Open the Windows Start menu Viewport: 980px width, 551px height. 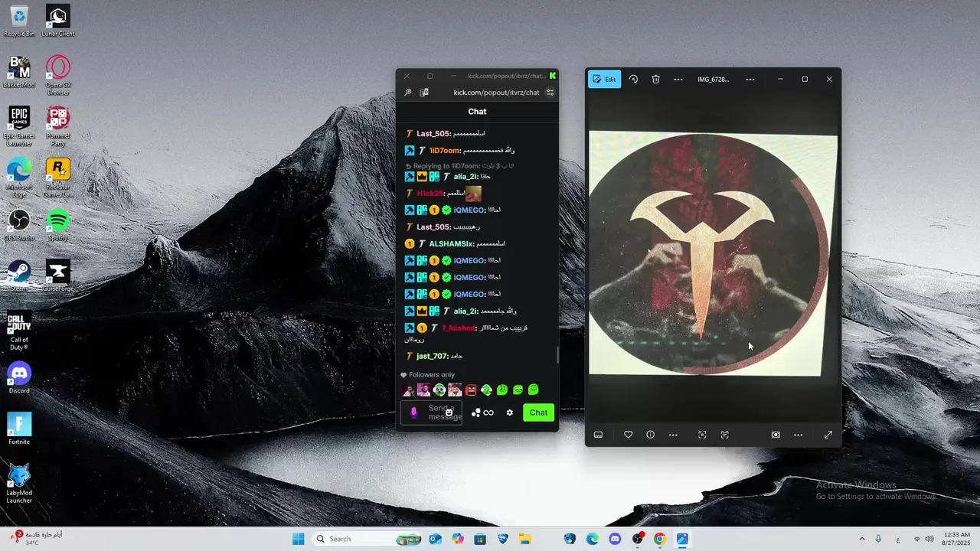[299, 539]
